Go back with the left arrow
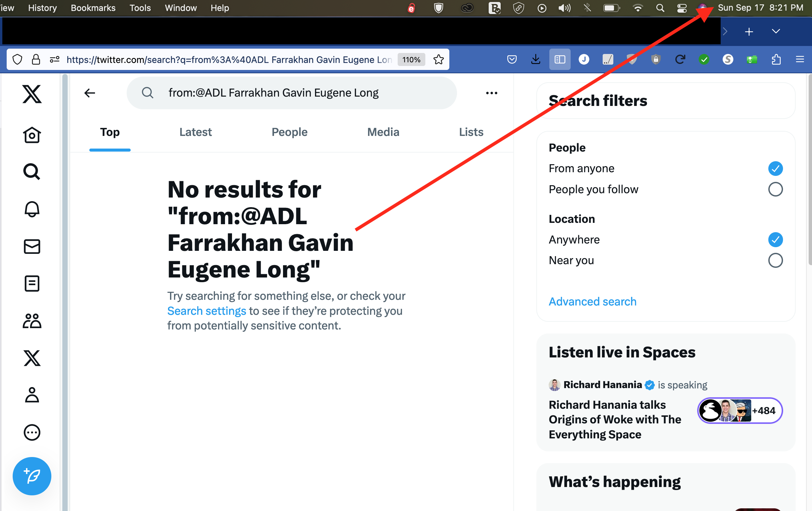 (x=90, y=93)
